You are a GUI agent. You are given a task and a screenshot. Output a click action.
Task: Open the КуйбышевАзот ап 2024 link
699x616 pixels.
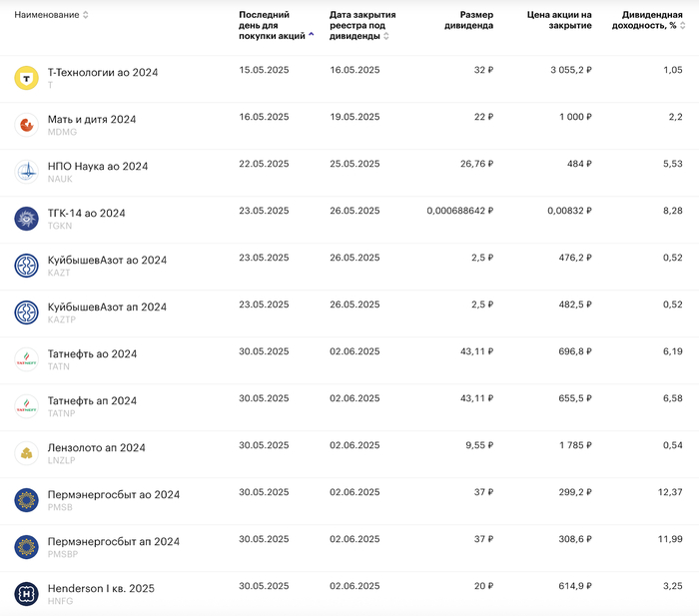click(107, 307)
